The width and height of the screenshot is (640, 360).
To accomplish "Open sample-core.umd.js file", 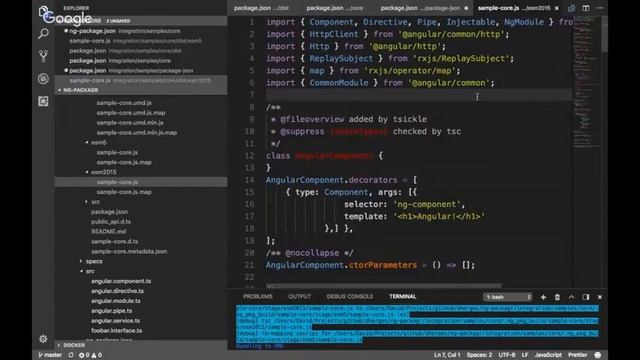I will 124,103.
